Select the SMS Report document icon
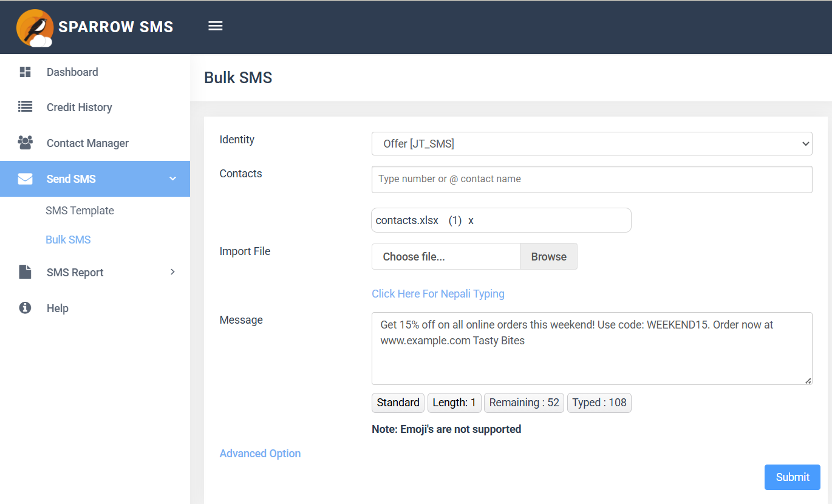This screenshot has height=504, width=832. pos(25,272)
